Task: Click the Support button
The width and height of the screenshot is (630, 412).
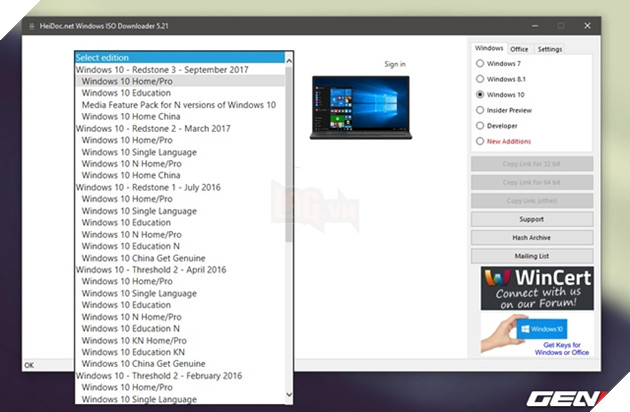Action: point(532,219)
